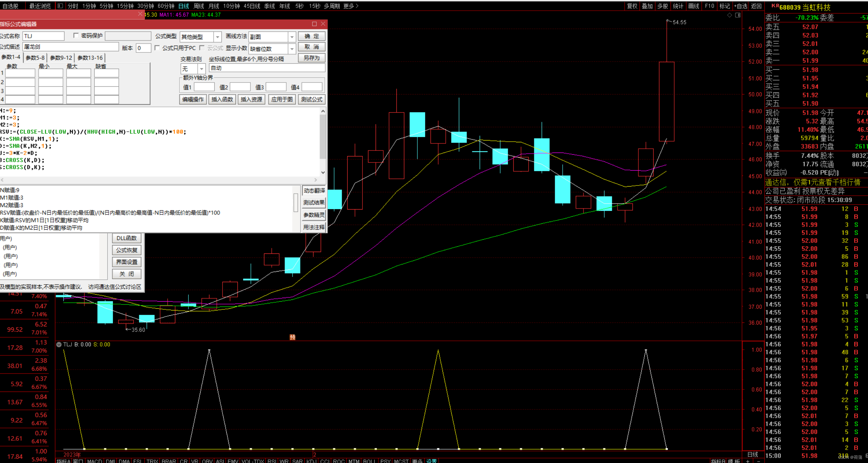Click the plus zoom icon at bottom right
The image size is (868, 463).
pos(748,461)
